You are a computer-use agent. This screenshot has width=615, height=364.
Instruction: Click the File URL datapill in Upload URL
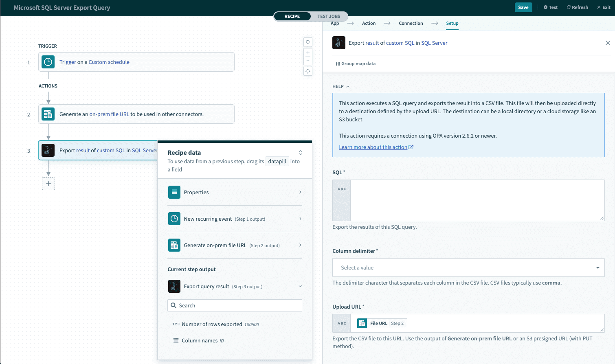coord(381,323)
